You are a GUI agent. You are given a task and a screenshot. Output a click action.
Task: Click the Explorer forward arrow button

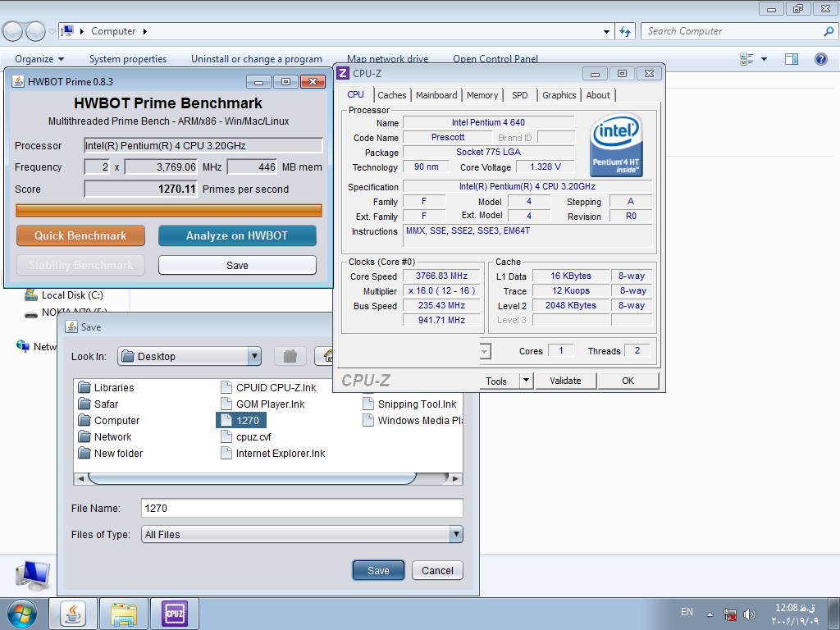tap(36, 32)
